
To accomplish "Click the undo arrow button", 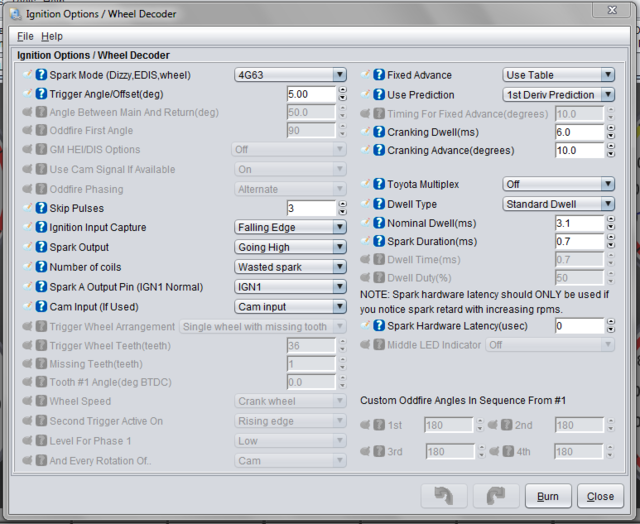I will click(444, 496).
